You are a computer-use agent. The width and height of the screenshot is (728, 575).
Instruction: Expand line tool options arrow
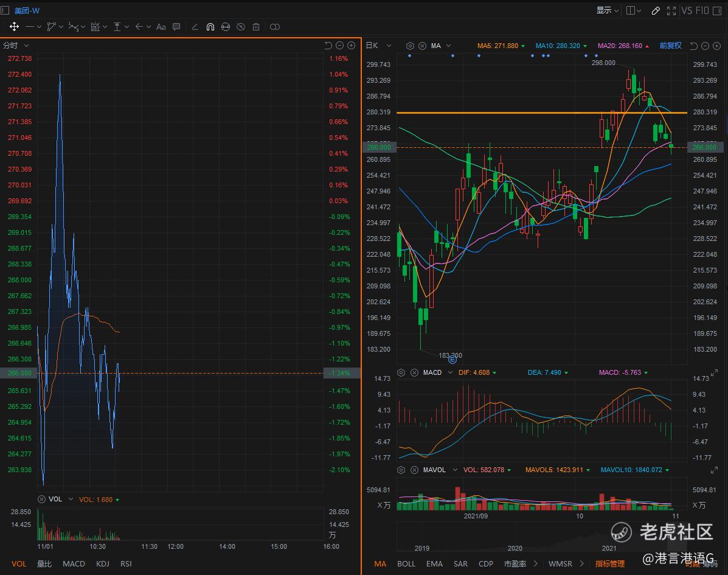pos(39,27)
